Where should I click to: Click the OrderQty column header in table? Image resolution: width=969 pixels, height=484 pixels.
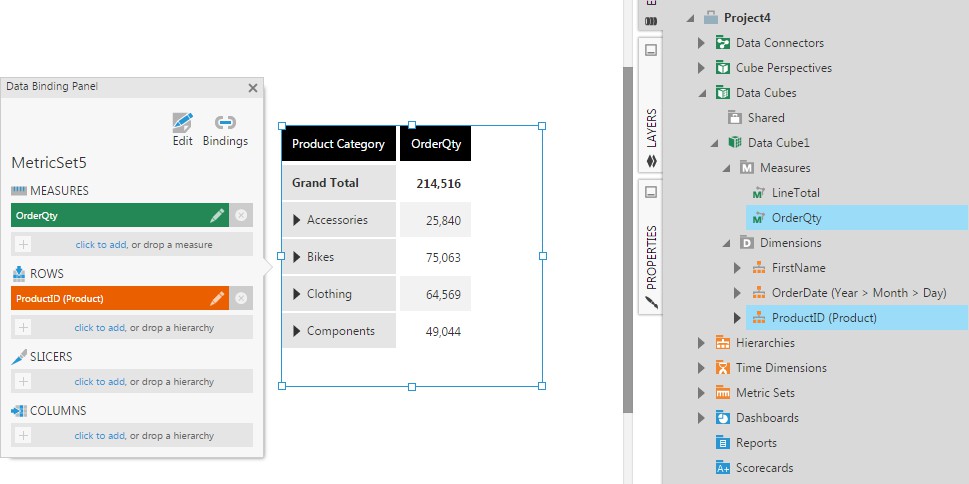tap(436, 144)
